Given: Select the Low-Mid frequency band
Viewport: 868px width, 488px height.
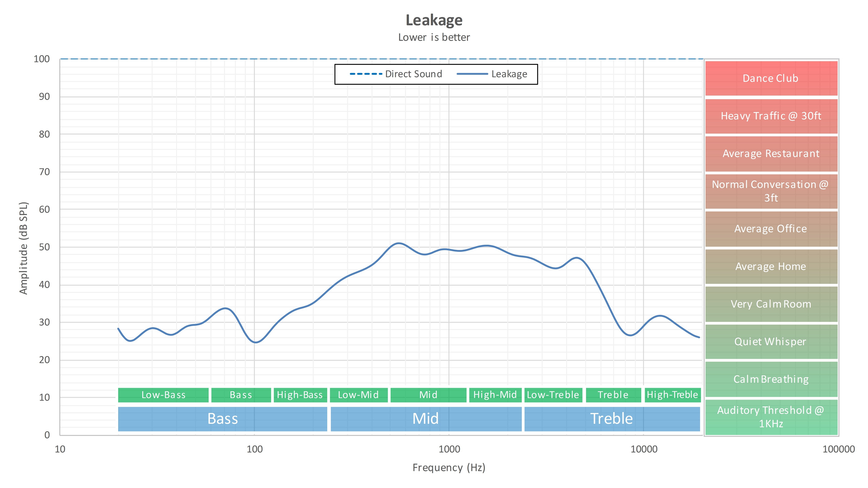Looking at the screenshot, I should (359, 395).
